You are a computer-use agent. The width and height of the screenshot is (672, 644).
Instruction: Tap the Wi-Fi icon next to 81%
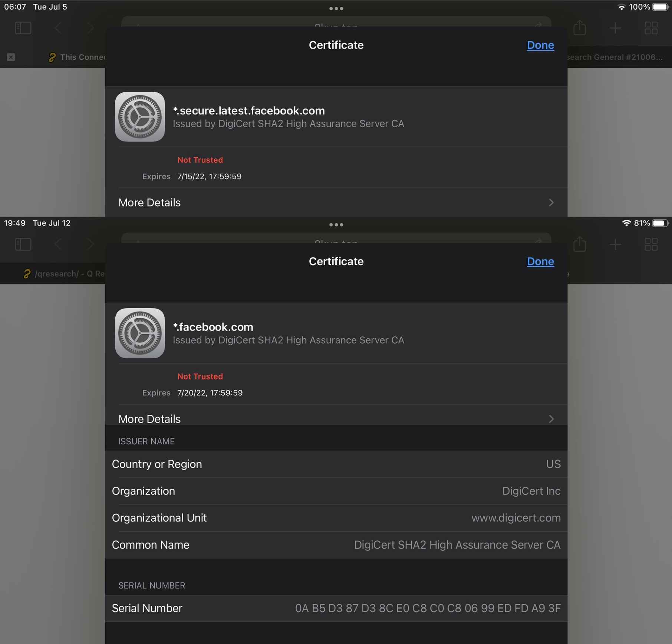point(626,223)
